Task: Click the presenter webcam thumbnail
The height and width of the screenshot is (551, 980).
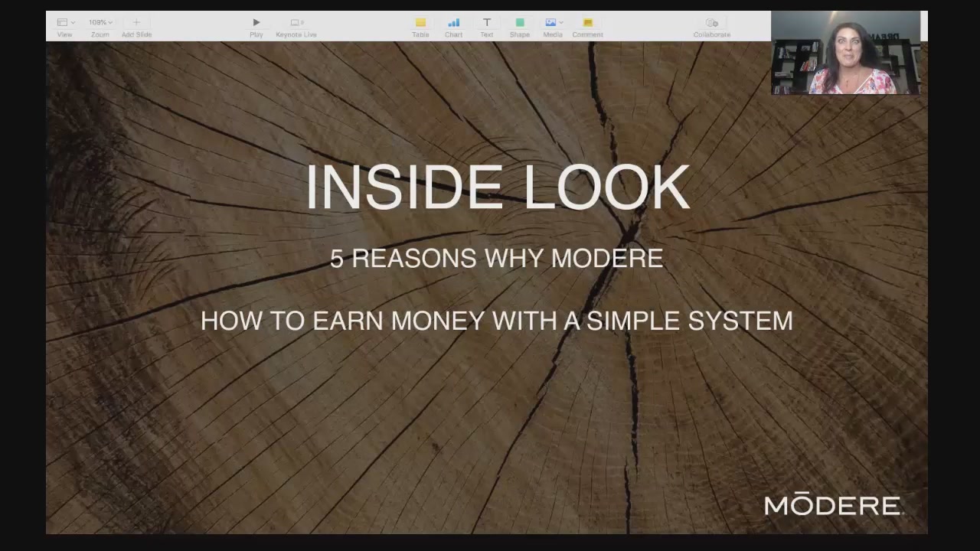Action: (845, 53)
